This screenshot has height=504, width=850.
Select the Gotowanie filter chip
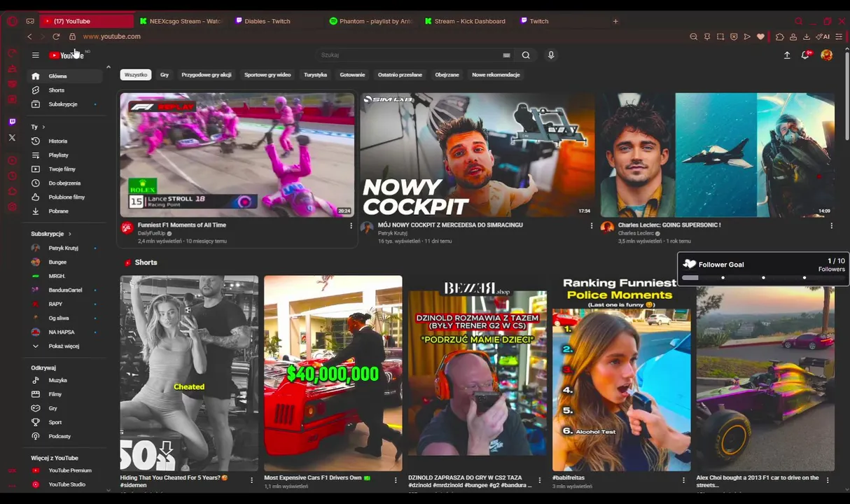(352, 75)
